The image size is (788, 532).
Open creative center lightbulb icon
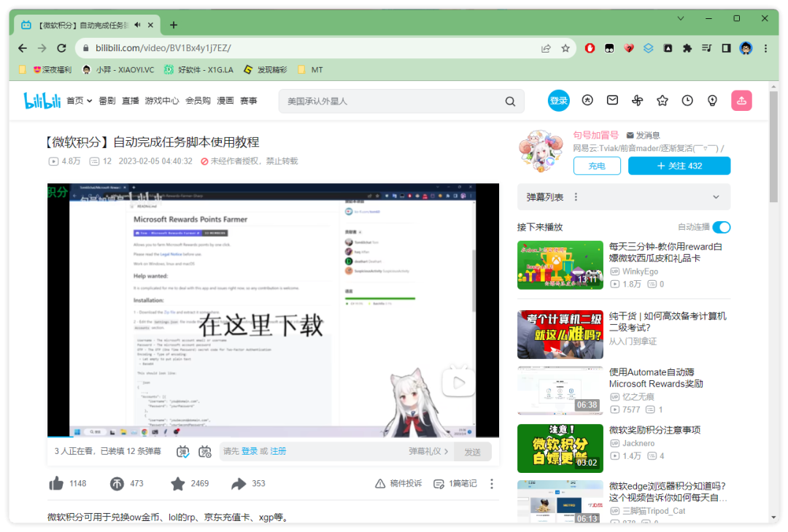pos(712,101)
